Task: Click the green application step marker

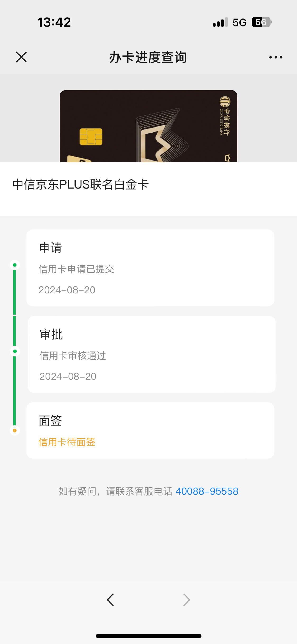Action: 15,265
